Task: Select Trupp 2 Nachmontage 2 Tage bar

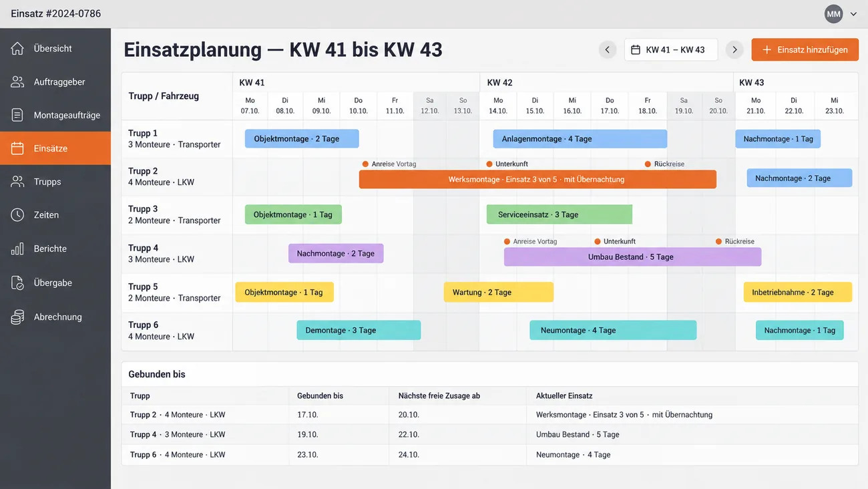Action: [799, 178]
